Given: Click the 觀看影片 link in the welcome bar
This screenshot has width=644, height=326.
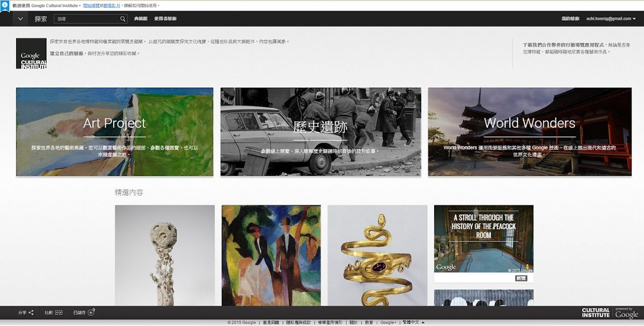Looking at the screenshot, I should tap(112, 6).
